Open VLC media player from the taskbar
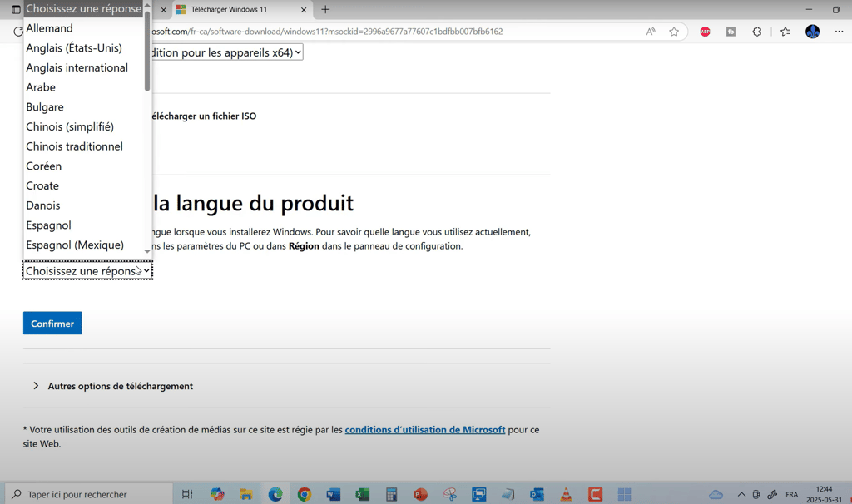 pos(566,494)
